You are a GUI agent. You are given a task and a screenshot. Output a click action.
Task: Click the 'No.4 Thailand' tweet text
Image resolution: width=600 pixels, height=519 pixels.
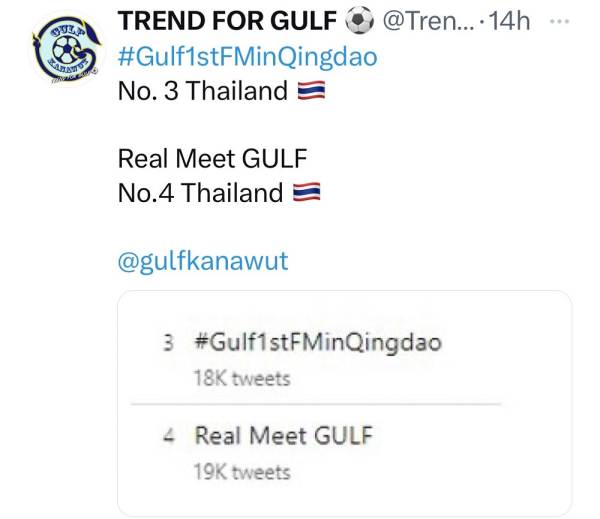click(200, 193)
